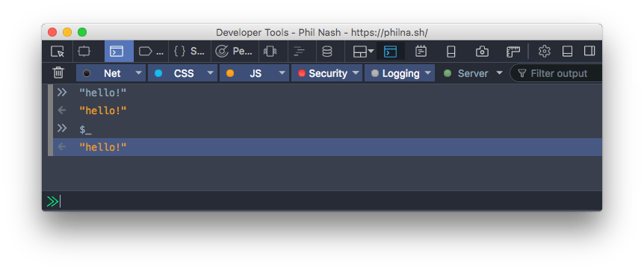
Task: Toggle the split console button
Action: click(390, 52)
